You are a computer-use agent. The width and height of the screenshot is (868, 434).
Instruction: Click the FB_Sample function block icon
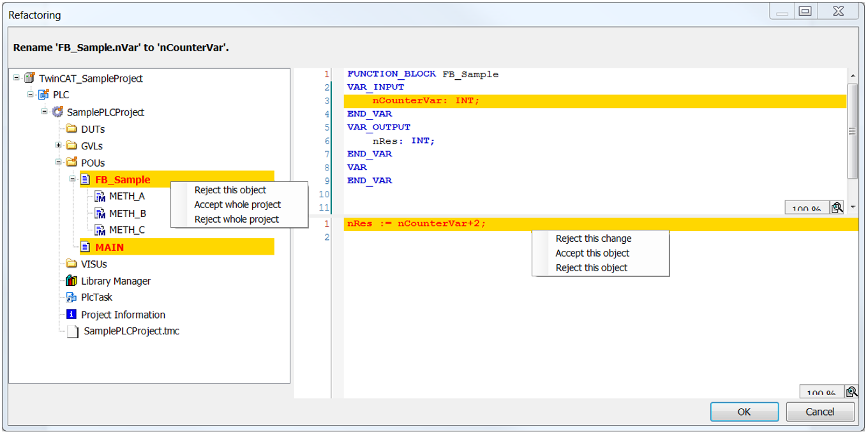86,180
